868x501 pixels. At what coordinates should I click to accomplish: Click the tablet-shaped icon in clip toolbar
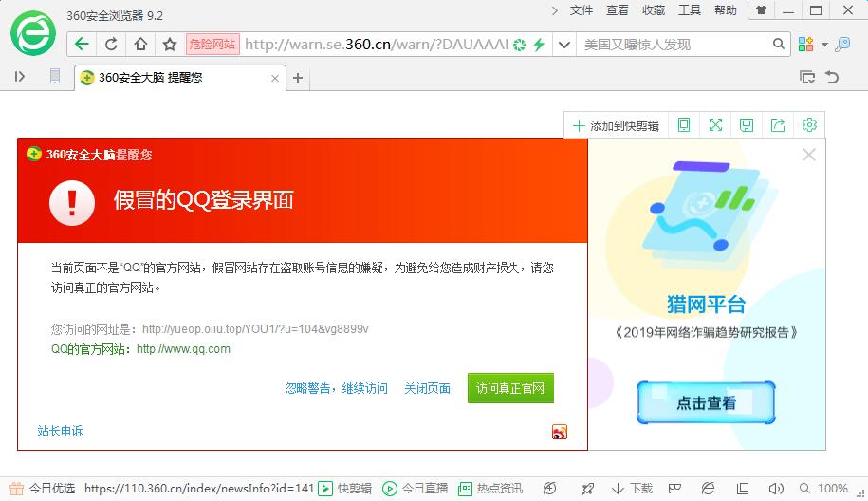click(x=684, y=125)
